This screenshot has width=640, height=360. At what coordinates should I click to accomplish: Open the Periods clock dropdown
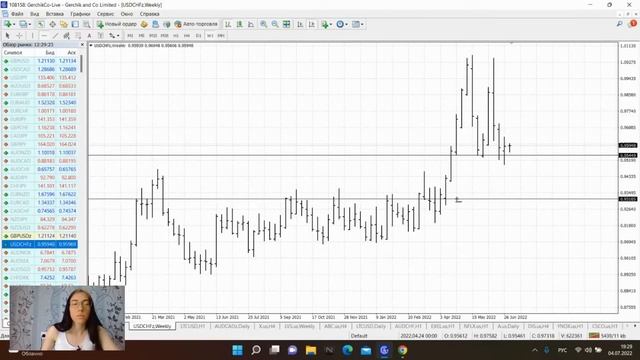coord(342,24)
